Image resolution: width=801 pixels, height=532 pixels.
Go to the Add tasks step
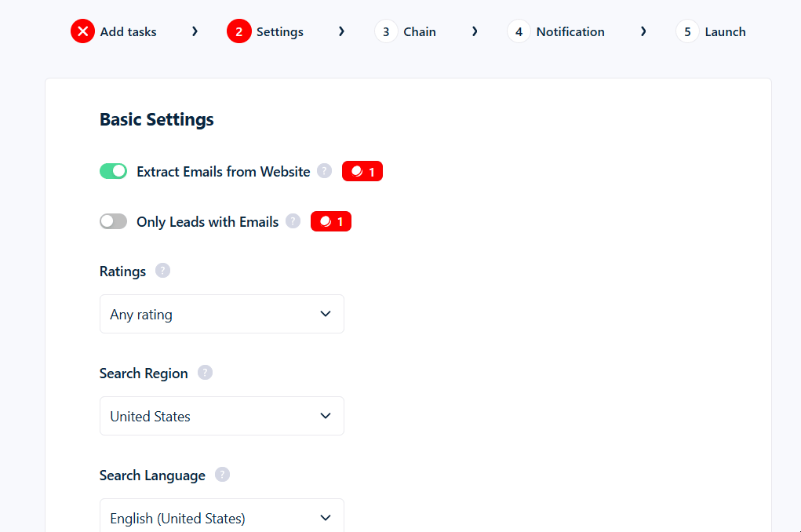click(128, 31)
